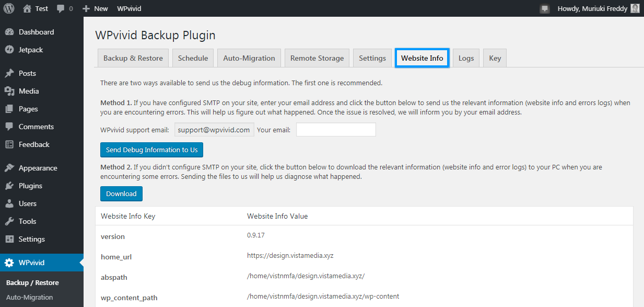Viewport: 644px width, 307px height.
Task: Click the version value 0.9.17
Action: pos(256,235)
